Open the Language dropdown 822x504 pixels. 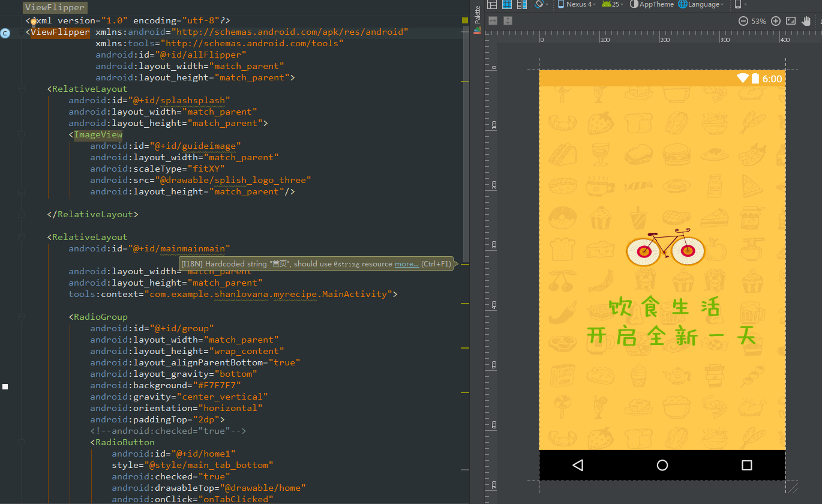click(701, 4)
